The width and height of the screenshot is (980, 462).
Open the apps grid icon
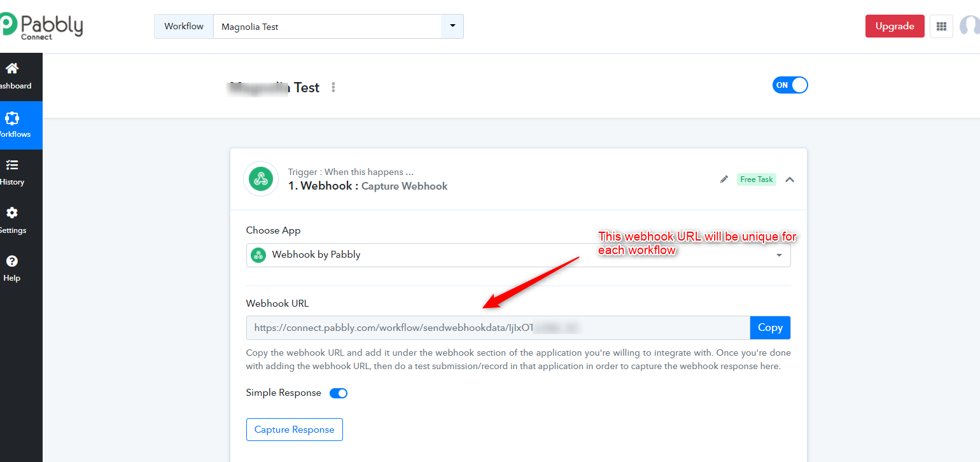(x=942, y=26)
